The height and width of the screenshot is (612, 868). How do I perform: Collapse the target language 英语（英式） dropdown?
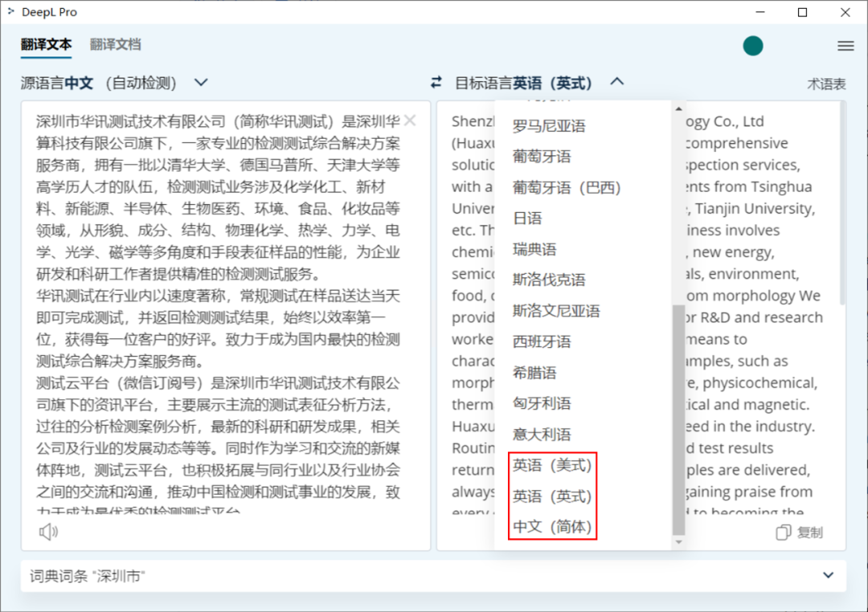540,83
